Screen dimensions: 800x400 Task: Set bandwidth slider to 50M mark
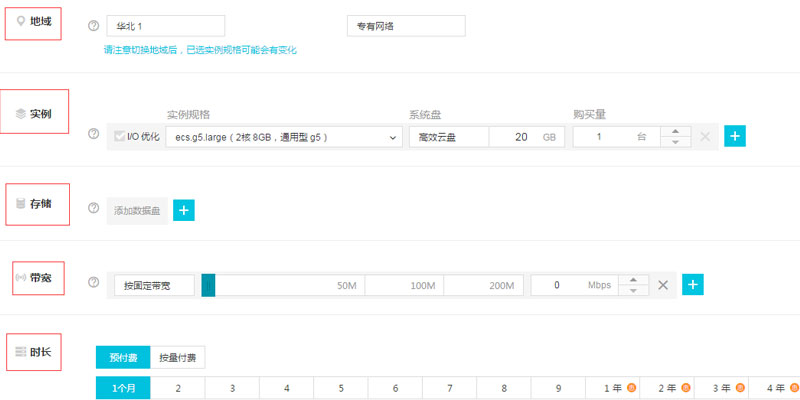[x=347, y=286]
